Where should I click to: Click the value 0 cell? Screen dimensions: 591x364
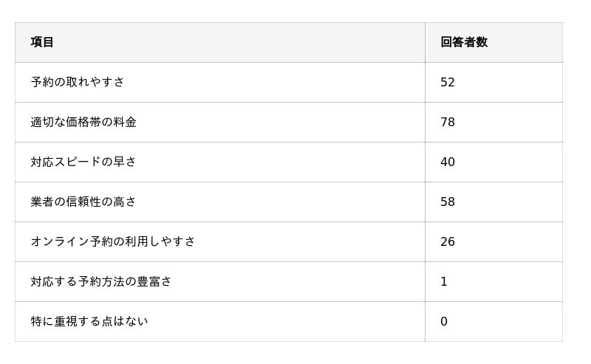444,321
